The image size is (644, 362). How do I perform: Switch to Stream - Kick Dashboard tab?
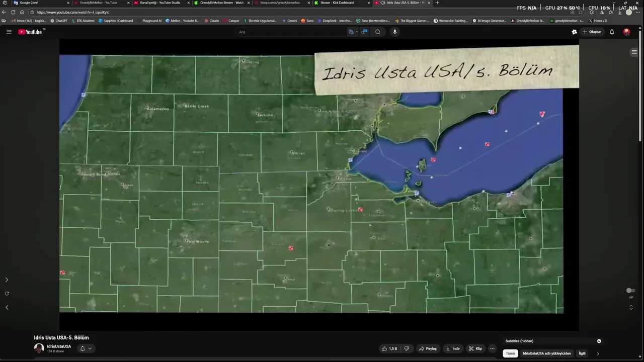tap(342, 3)
